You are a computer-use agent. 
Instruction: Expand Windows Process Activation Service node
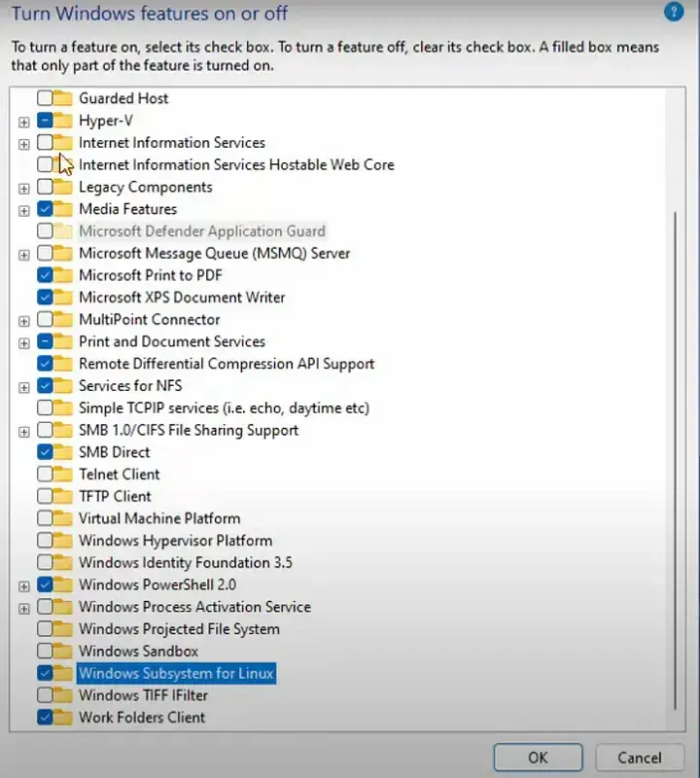tap(23, 609)
